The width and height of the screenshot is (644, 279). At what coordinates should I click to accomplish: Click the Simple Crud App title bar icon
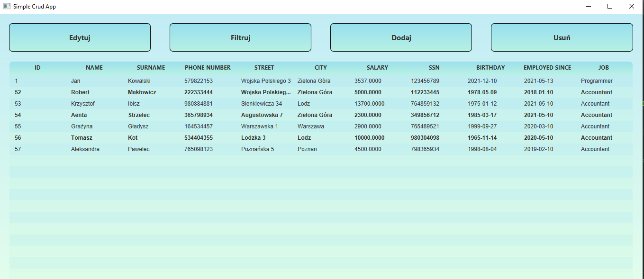pos(6,6)
